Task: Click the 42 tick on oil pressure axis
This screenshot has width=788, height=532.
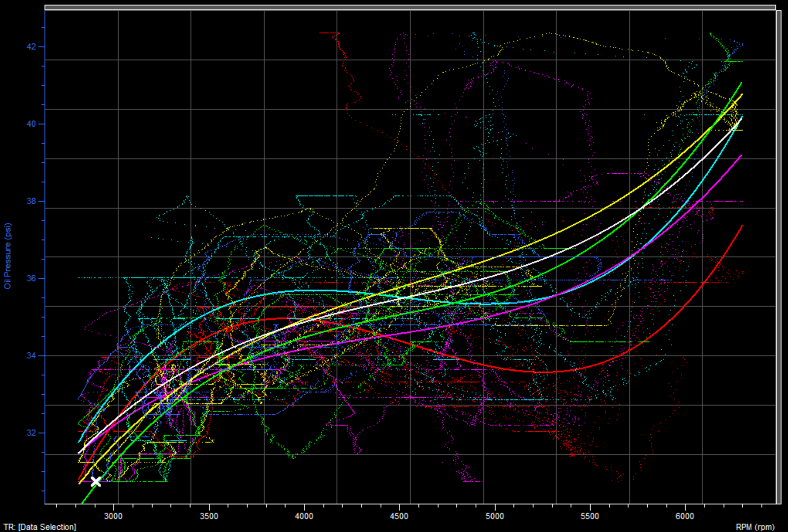Action: pyautogui.click(x=31, y=47)
